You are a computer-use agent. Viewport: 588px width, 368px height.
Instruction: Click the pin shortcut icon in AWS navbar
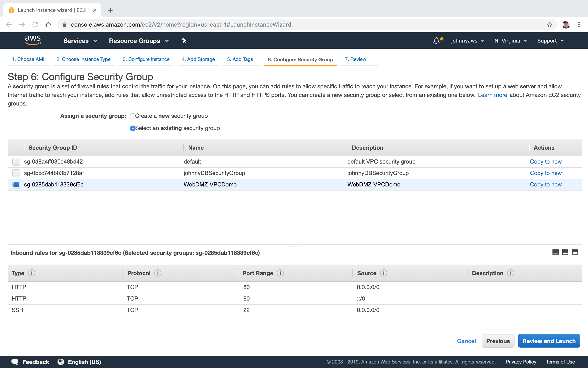pyautogui.click(x=184, y=41)
